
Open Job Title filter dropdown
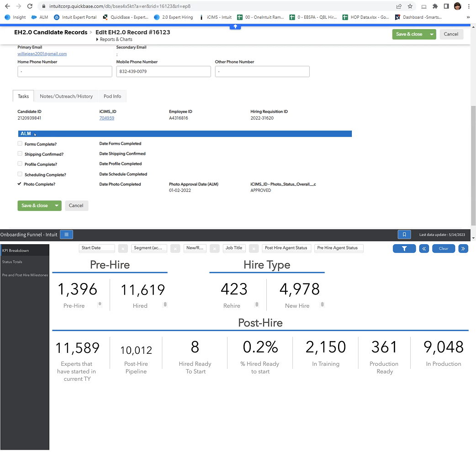coord(234,248)
